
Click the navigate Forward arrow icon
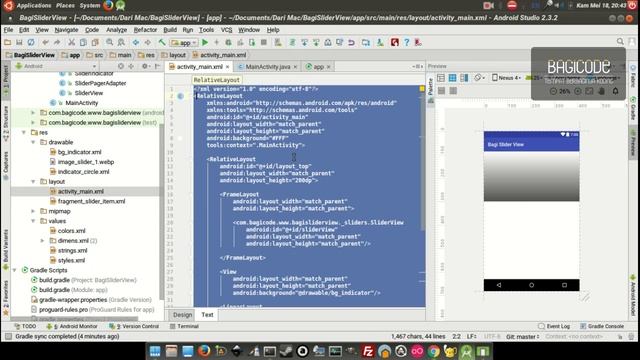click(x=147, y=42)
